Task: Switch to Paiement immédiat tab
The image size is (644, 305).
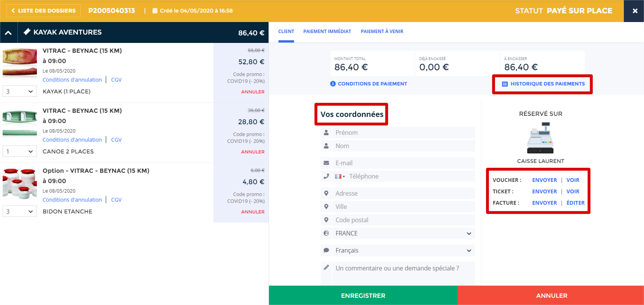Action: pyautogui.click(x=327, y=32)
